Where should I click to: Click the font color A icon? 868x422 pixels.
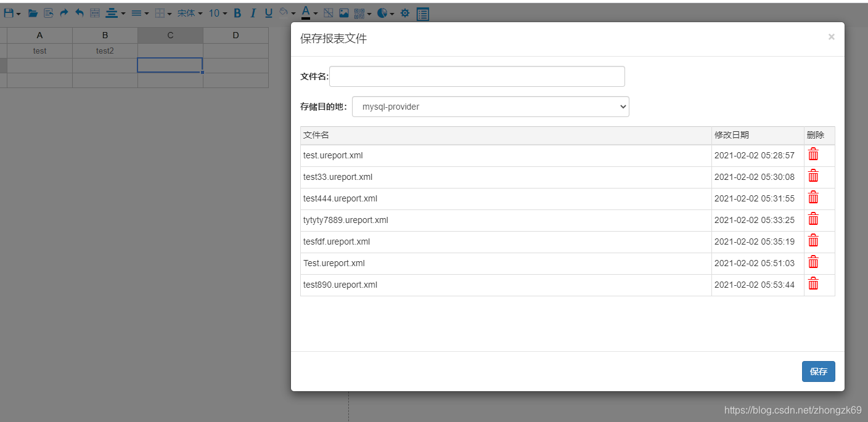click(x=306, y=13)
